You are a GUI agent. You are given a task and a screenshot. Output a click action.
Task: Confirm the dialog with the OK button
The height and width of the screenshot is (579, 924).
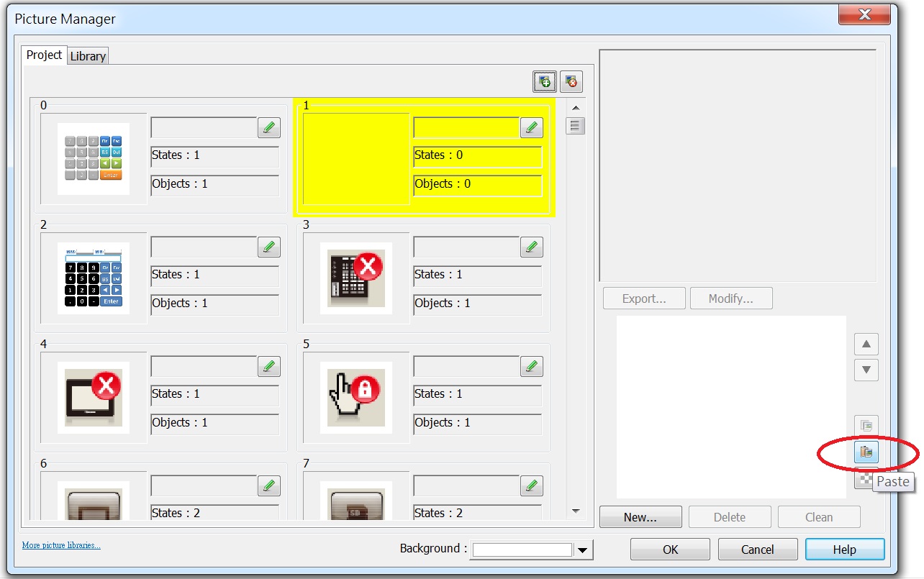[x=670, y=550]
